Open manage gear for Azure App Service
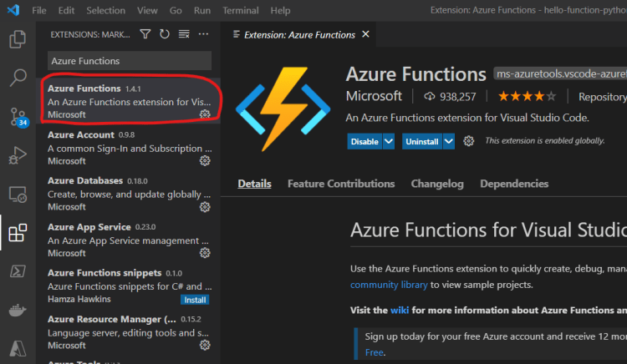Viewport: 627px width, 364px height. click(205, 253)
